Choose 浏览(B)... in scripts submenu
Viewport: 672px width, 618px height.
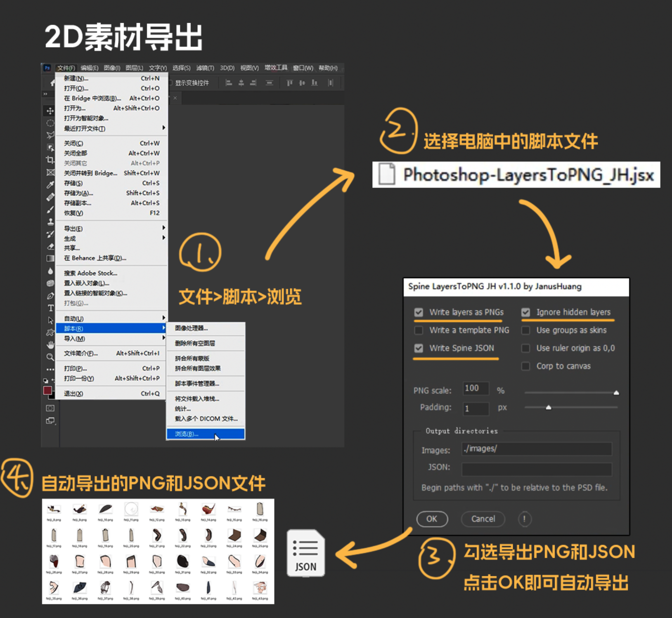(x=206, y=434)
